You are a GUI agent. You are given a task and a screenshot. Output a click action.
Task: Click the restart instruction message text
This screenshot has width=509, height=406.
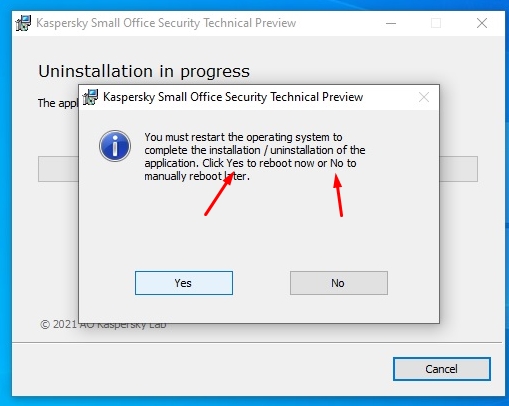point(255,156)
